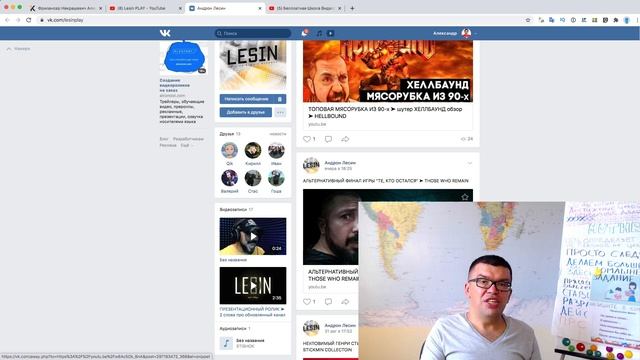640x360 pixels.
Task: Switch to Lesin PLAY - YouTube tab
Action: click(141, 8)
